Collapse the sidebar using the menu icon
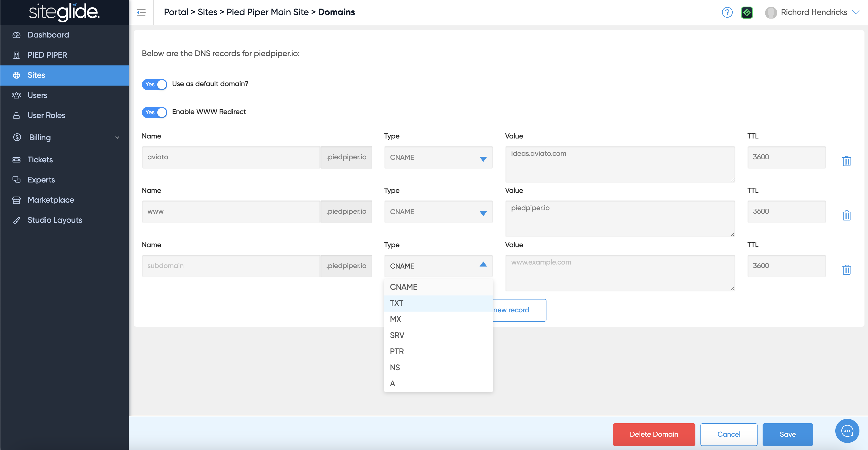The height and width of the screenshot is (450, 868). point(141,13)
